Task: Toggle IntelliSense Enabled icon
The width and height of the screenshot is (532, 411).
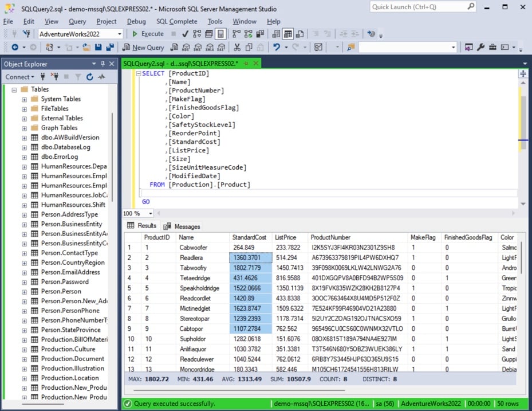Action: 220,34
